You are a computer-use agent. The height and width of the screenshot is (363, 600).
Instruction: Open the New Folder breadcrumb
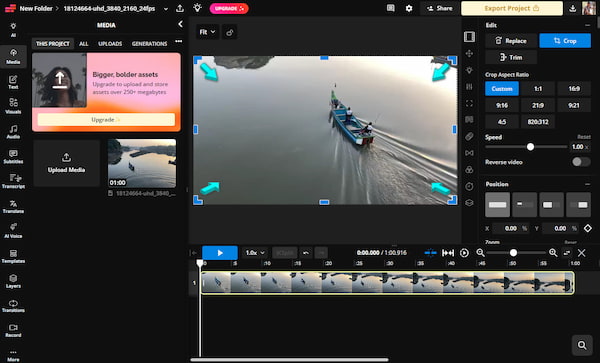point(36,8)
